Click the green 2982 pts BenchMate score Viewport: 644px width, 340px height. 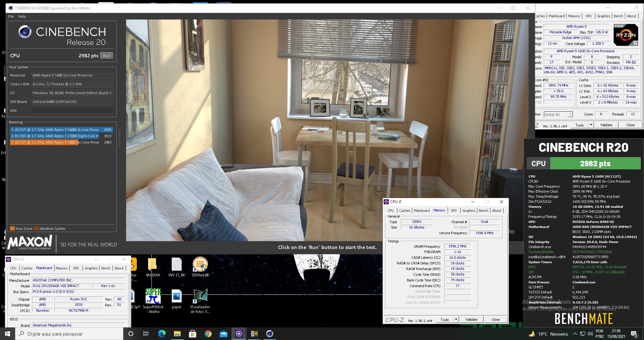tap(595, 163)
